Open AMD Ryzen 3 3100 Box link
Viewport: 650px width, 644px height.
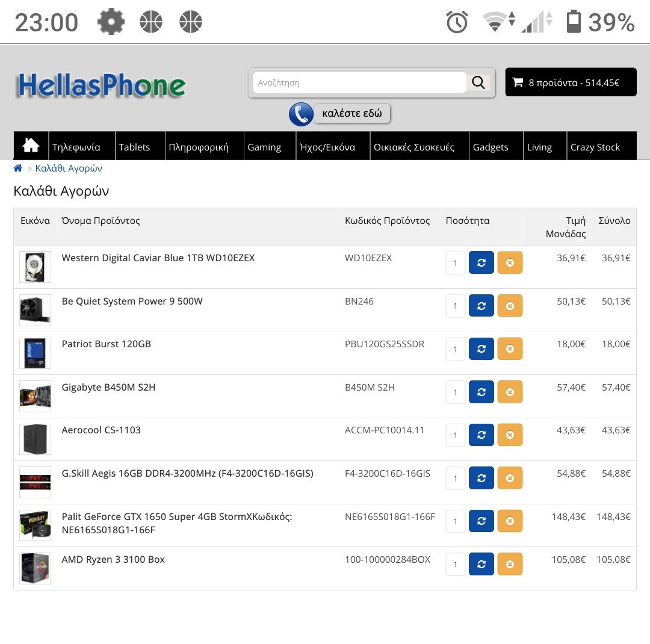[113, 559]
